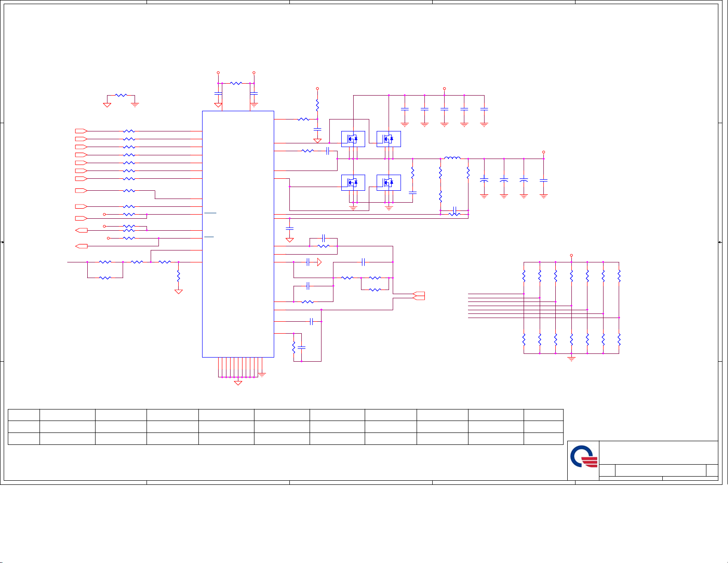This screenshot has height=563, width=728.
Task: Select the inductor coil symbol
Action: (452, 159)
